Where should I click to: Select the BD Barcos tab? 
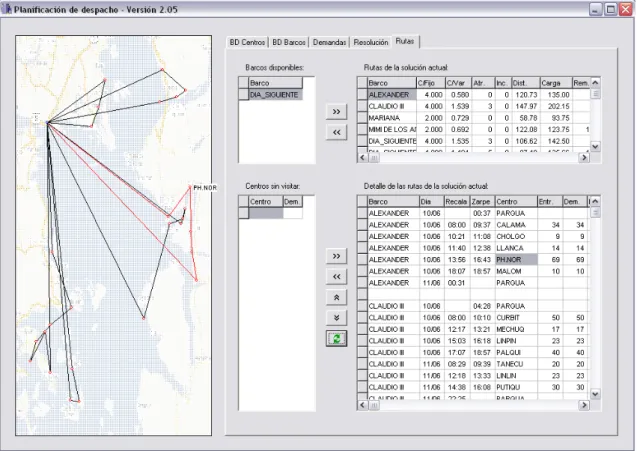[x=288, y=42]
